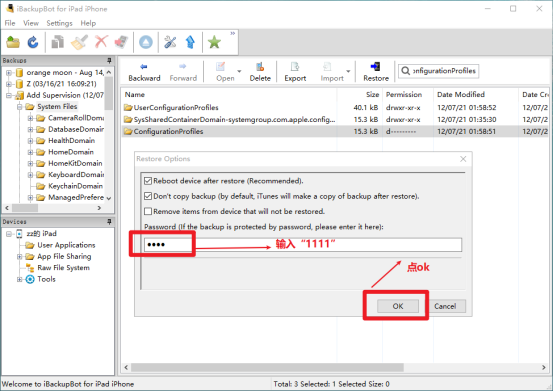Expand the HealthDomain folder node
Screen dimensions: 554x392
(x=30, y=141)
